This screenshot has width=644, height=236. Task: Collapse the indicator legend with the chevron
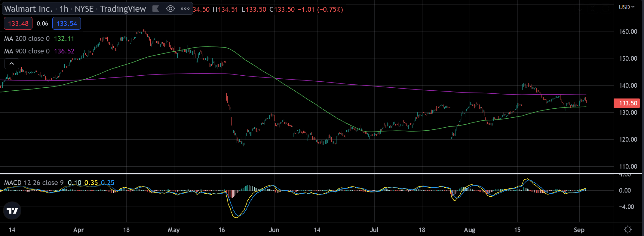click(x=12, y=64)
